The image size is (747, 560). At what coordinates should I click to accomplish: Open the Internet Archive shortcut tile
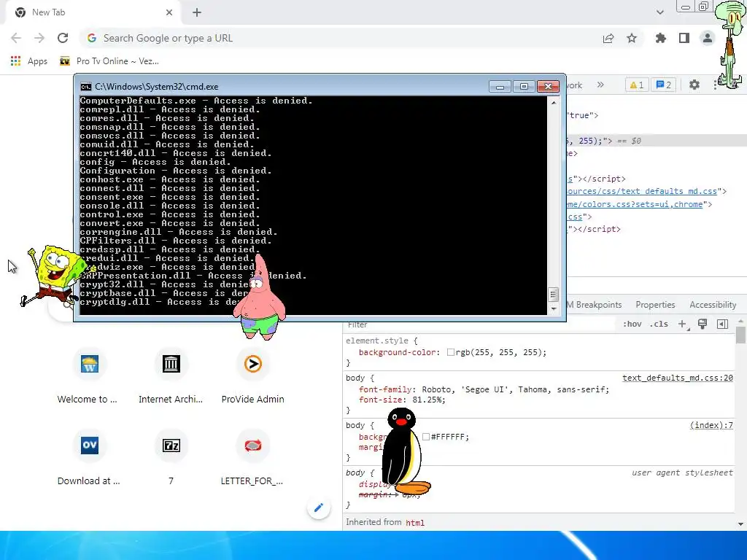pos(171,377)
